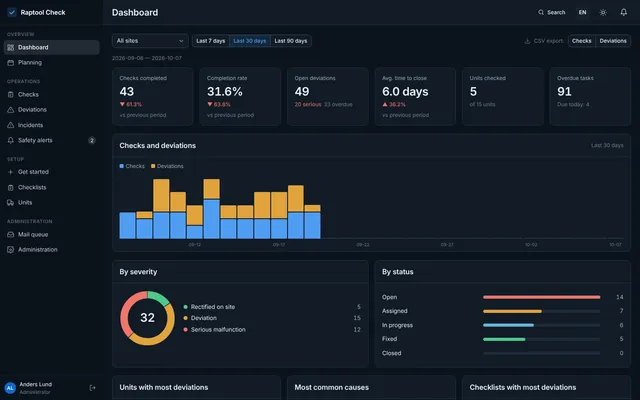The image size is (640, 400).
Task: Click the Due today: 4 text
Action: [573, 104]
